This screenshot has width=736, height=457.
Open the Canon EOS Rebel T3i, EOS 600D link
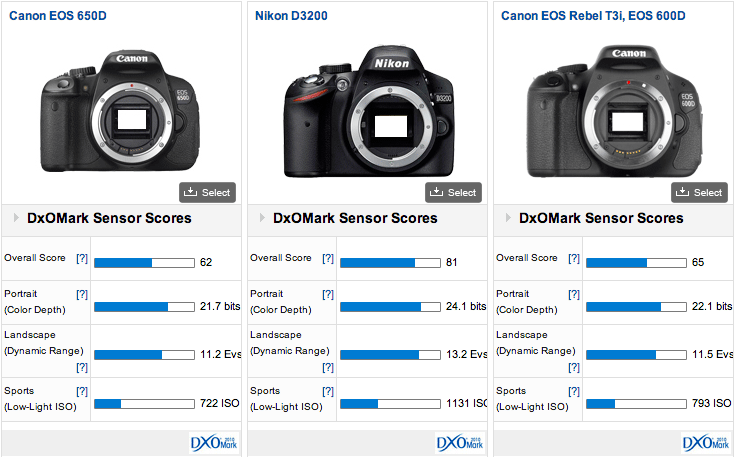593,16
